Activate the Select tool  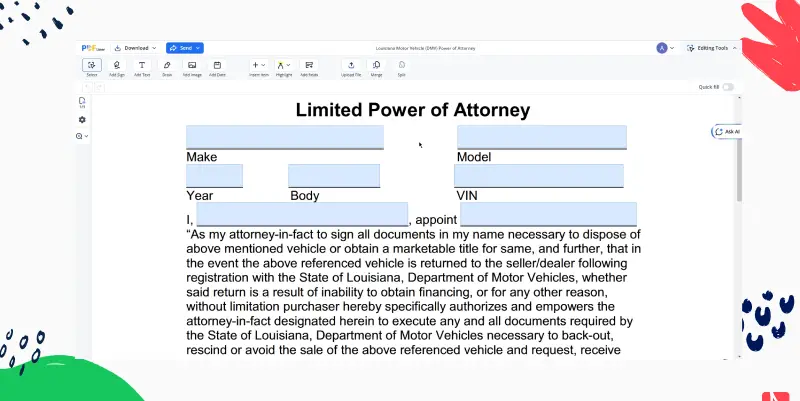(92, 67)
